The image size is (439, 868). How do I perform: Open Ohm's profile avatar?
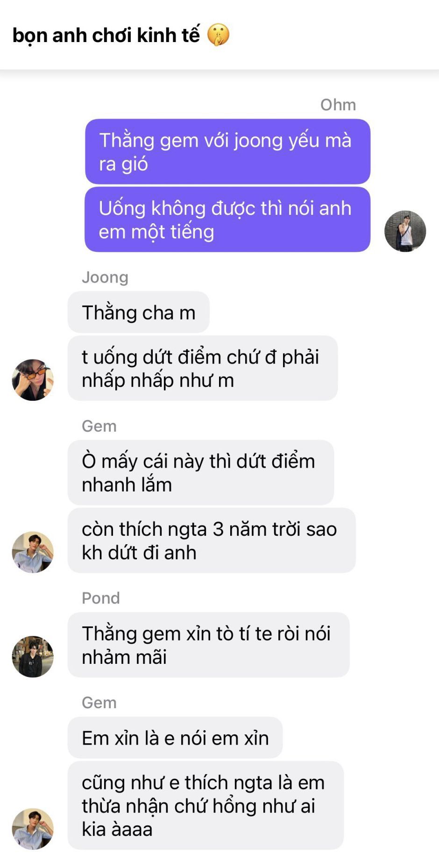pyautogui.click(x=405, y=231)
